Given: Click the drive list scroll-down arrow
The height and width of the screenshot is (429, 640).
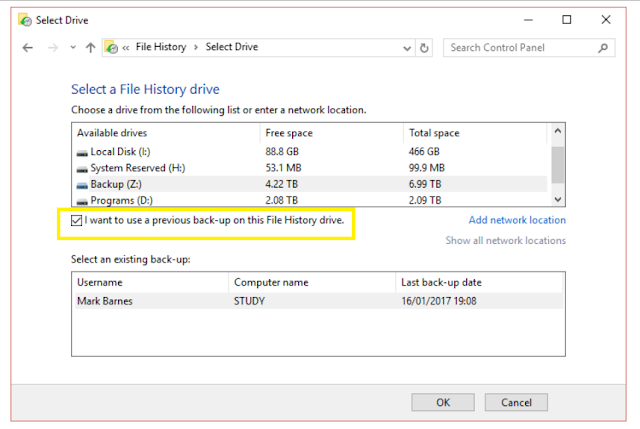Looking at the screenshot, I should (x=558, y=200).
